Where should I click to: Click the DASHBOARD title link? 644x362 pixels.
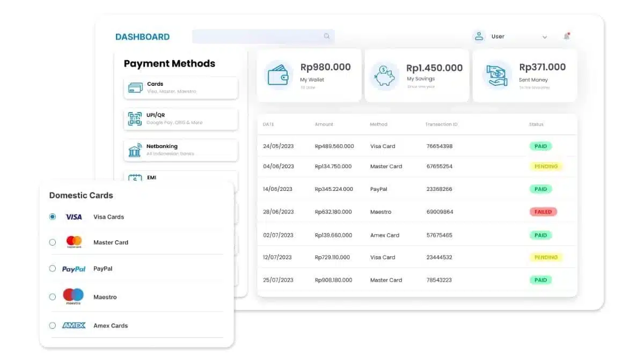(142, 37)
